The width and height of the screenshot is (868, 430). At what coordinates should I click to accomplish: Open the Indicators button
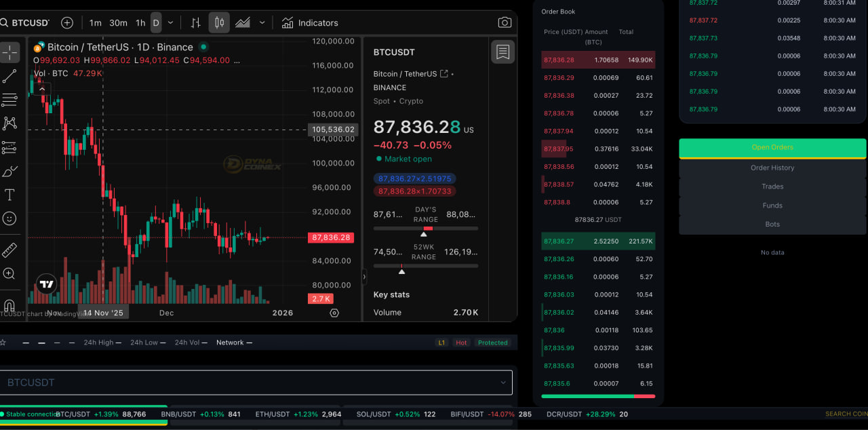(310, 22)
